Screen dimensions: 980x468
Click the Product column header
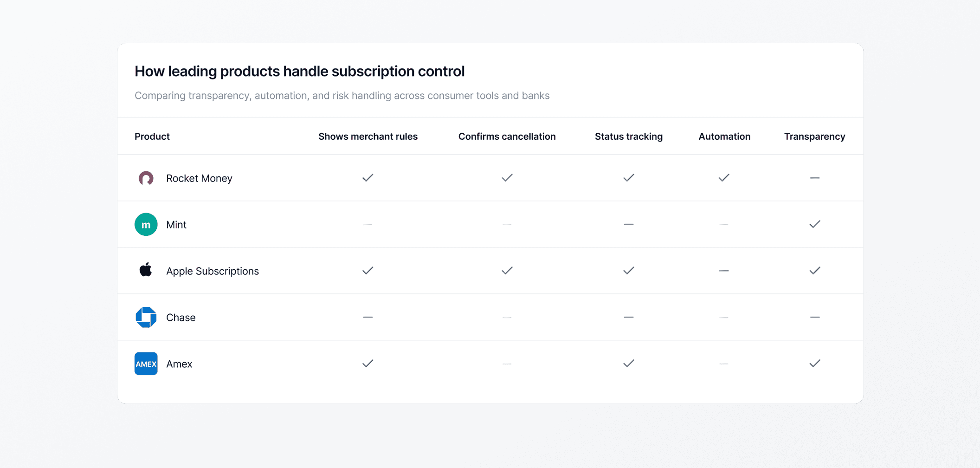[152, 136]
